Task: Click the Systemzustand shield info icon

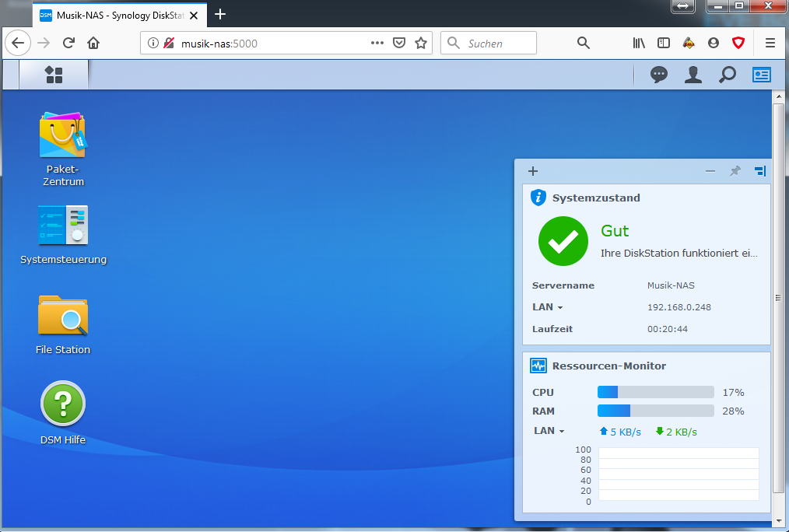Action: click(538, 198)
